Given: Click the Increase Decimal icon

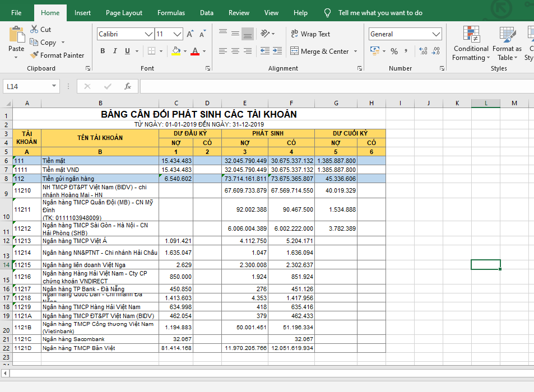Looking at the screenshot, I should coord(422,52).
